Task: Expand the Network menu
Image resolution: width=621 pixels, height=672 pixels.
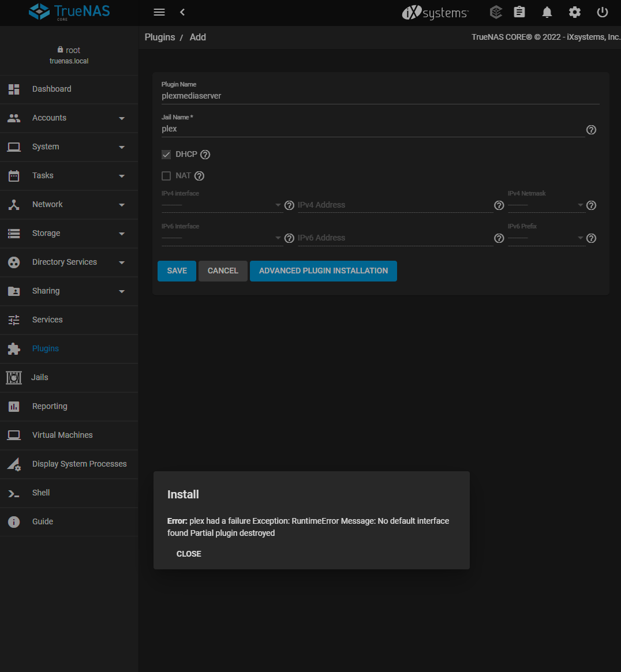Action: [69, 204]
